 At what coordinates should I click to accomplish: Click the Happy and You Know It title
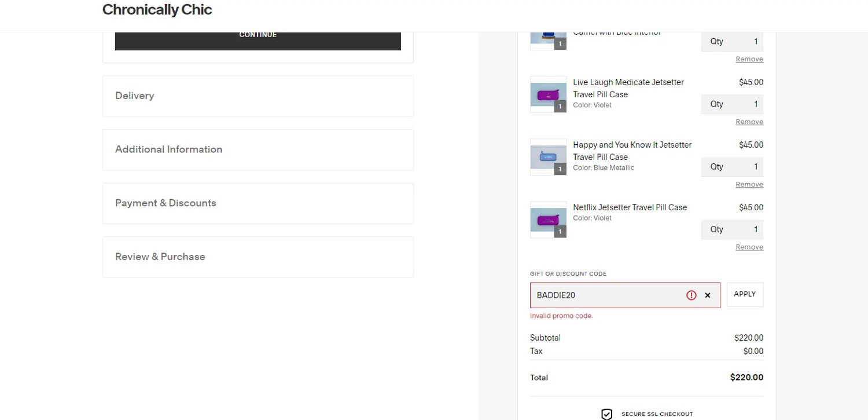pos(632,151)
